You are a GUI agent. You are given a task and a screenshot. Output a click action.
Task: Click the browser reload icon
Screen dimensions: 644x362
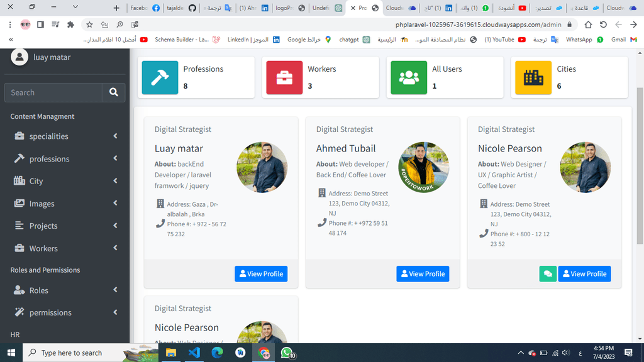(x=603, y=25)
